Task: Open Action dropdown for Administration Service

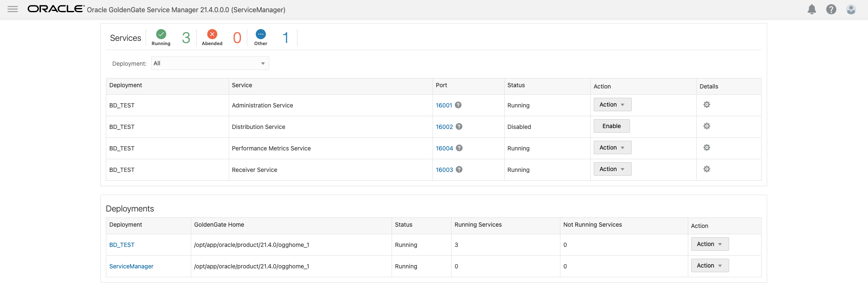Action: click(x=612, y=104)
